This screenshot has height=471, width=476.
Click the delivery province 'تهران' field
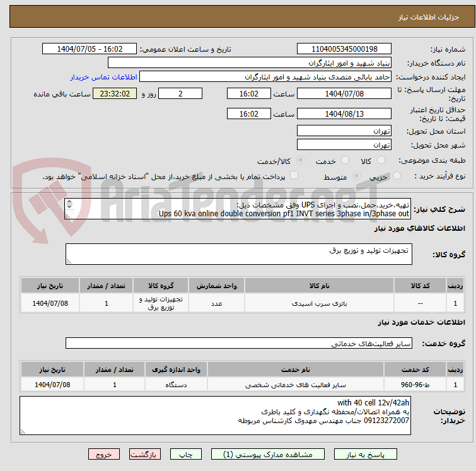344,131
